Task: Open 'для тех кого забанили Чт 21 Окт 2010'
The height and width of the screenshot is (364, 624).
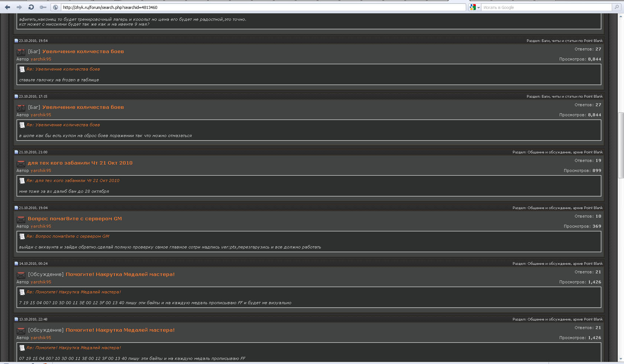Action: (x=80, y=163)
